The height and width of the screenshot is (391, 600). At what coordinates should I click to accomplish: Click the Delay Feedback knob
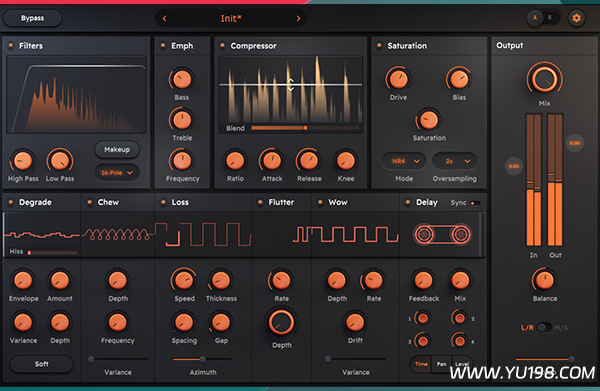pos(423,280)
